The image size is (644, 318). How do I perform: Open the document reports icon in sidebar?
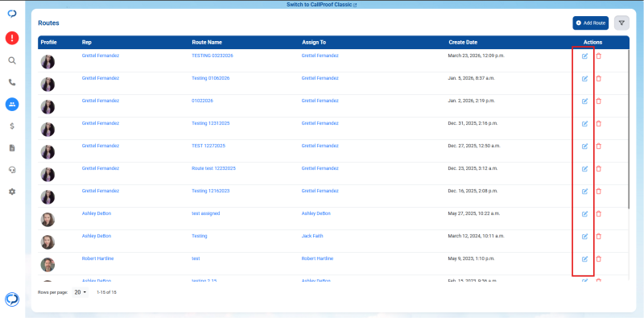tap(12, 148)
